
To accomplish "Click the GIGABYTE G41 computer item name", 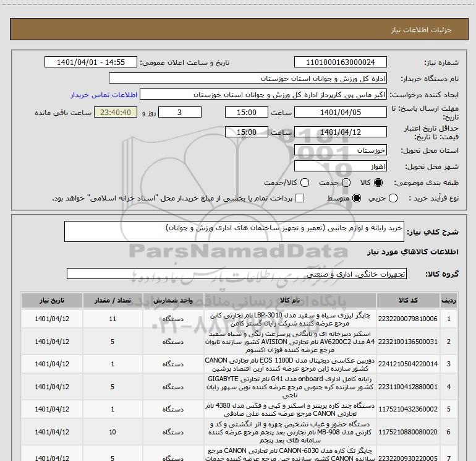I will (290, 387).
